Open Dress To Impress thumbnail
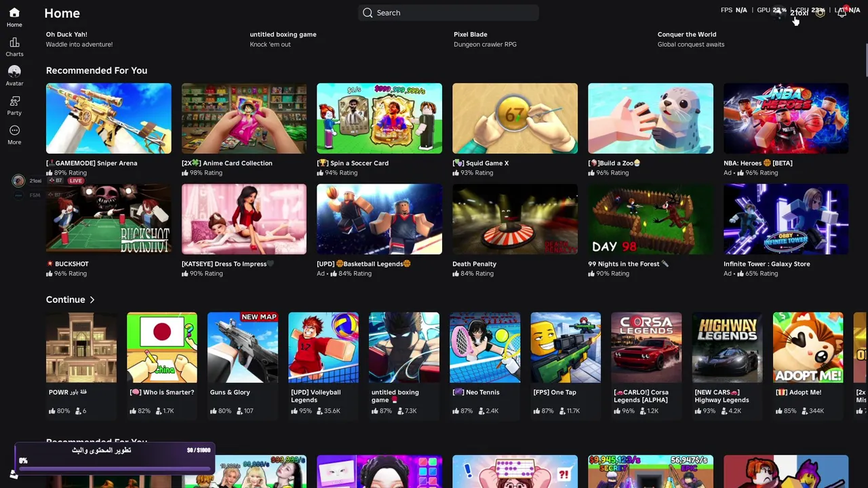Viewport: 868px width, 488px height. 244,220
